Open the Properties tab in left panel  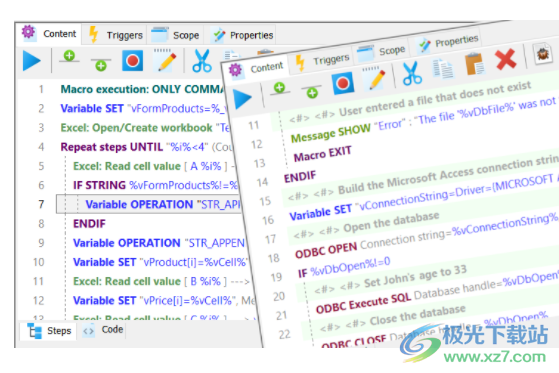(x=242, y=35)
